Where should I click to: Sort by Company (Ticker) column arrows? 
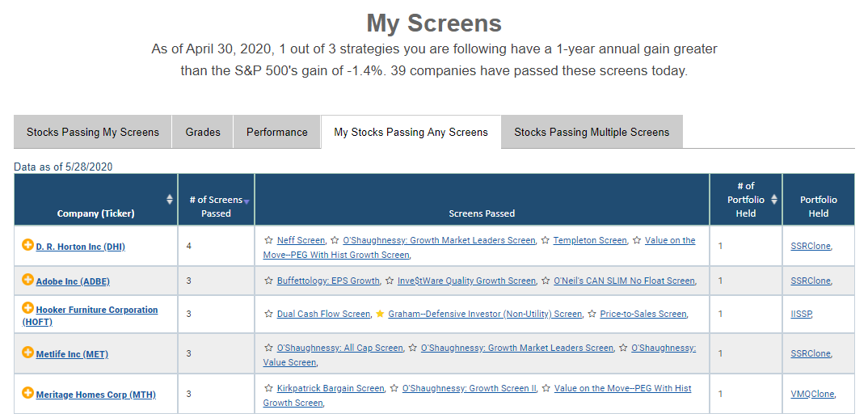coord(170,199)
